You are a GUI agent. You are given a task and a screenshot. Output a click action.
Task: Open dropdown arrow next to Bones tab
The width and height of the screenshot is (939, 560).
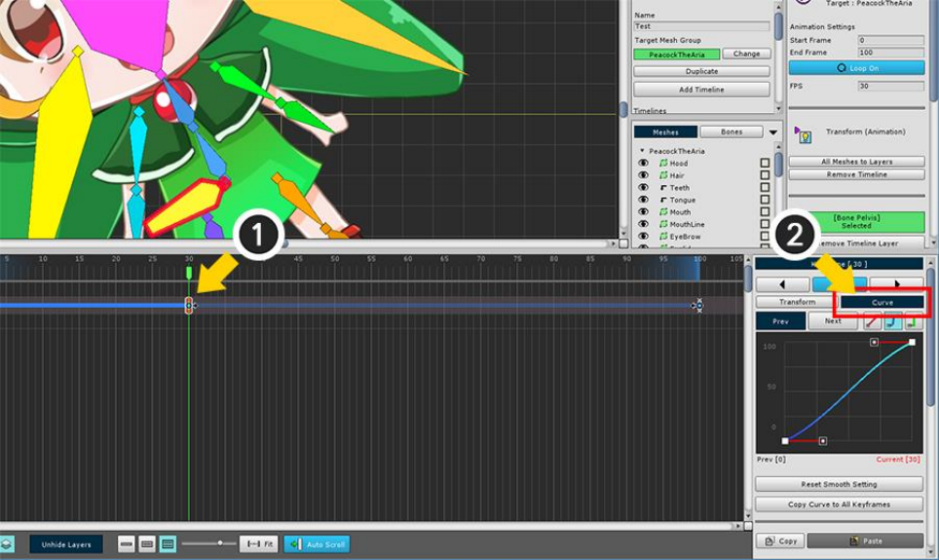pos(773,132)
